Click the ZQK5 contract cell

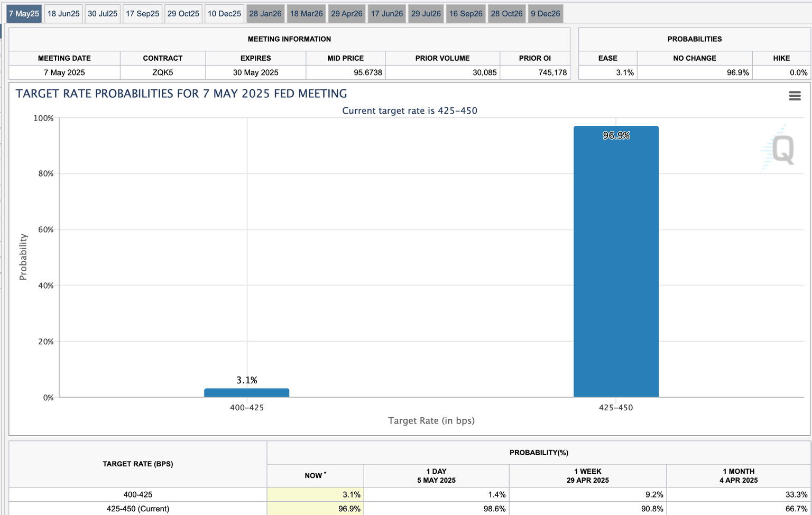pyautogui.click(x=163, y=72)
